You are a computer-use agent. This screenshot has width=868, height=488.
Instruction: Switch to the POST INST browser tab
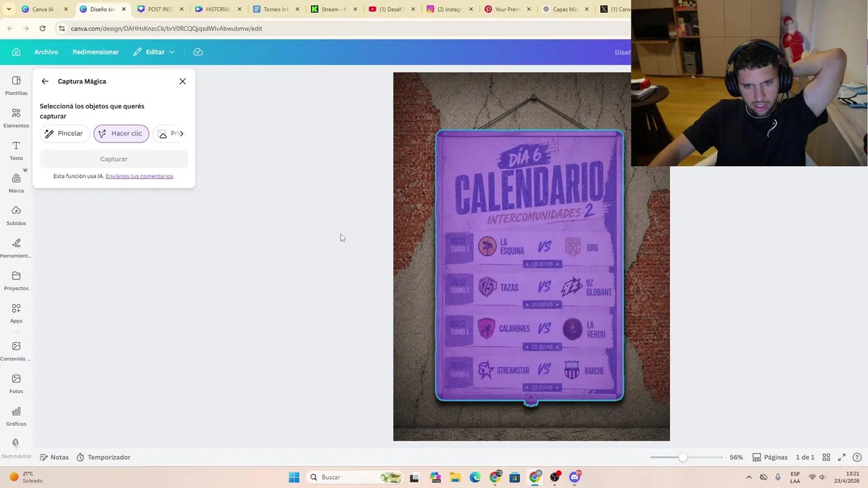pos(160,9)
